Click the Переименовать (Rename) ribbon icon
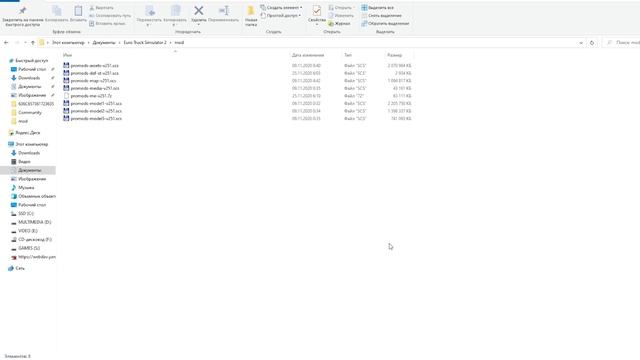Image resolution: width=640 pixels, height=360 pixels. (223, 11)
